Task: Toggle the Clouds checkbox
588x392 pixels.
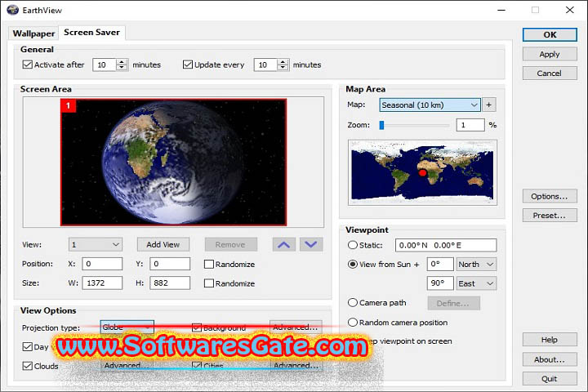Action: click(28, 366)
